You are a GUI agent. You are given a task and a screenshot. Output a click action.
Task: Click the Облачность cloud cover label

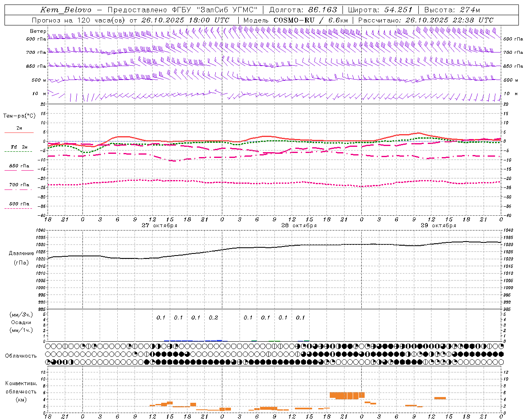coord(21,356)
